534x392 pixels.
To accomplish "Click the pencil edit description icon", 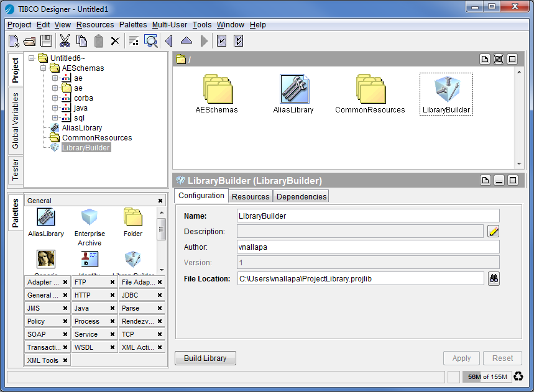I will click(x=494, y=232).
